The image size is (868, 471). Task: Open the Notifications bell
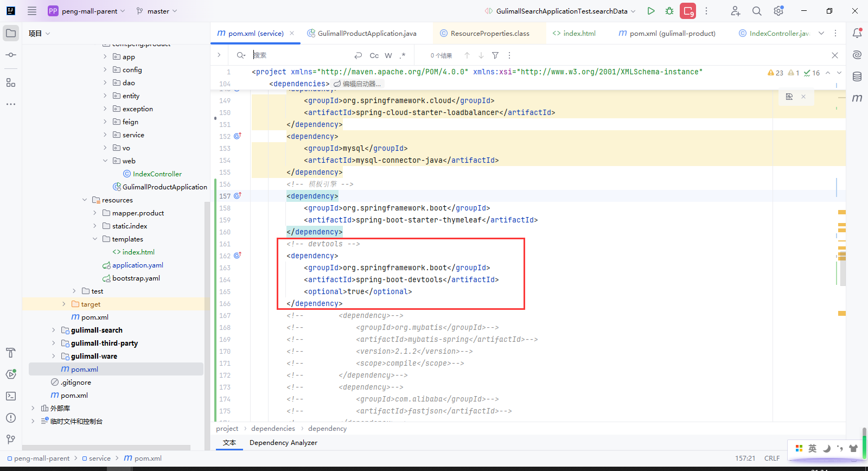pos(857,33)
